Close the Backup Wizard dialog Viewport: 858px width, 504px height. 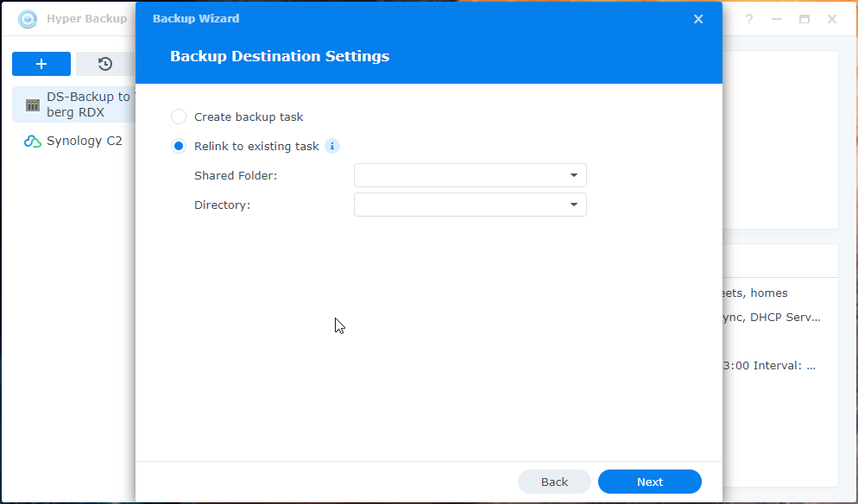[698, 19]
